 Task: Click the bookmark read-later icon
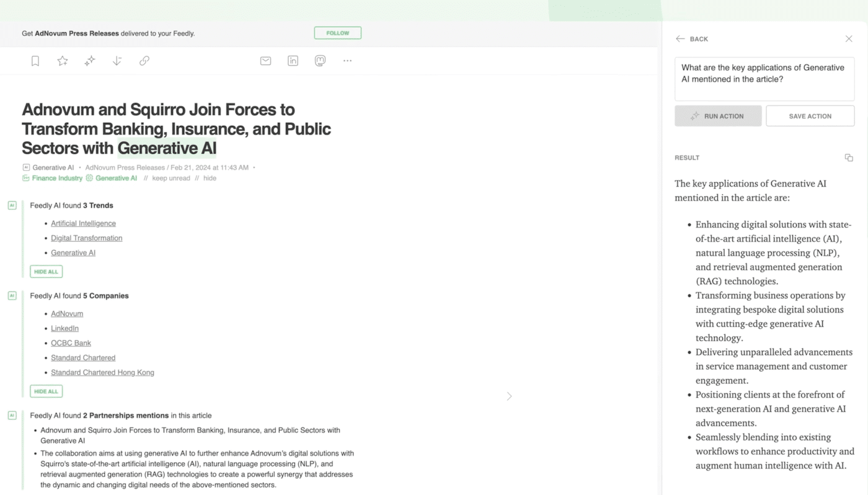point(35,61)
